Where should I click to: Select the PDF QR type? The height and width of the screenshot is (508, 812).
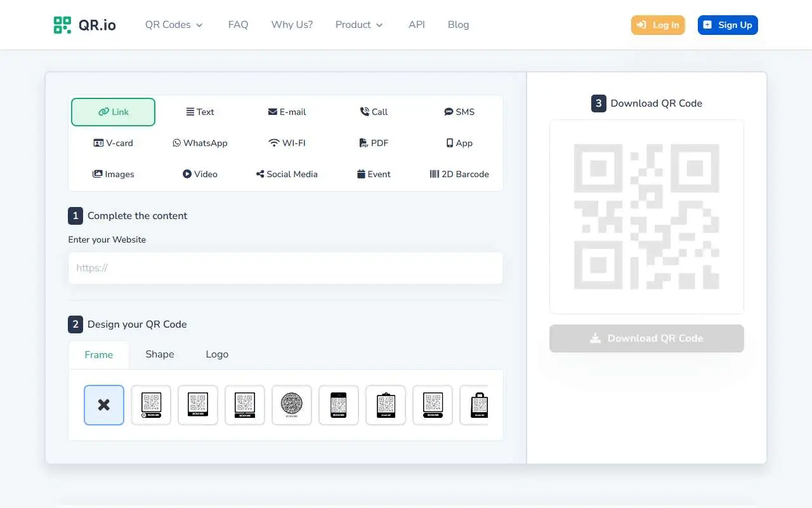pos(374,143)
